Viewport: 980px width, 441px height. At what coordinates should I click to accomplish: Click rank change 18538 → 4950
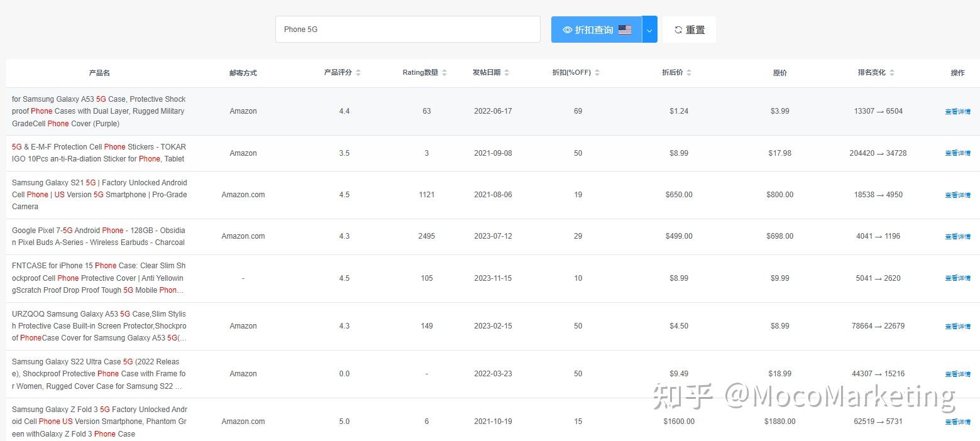[878, 195]
